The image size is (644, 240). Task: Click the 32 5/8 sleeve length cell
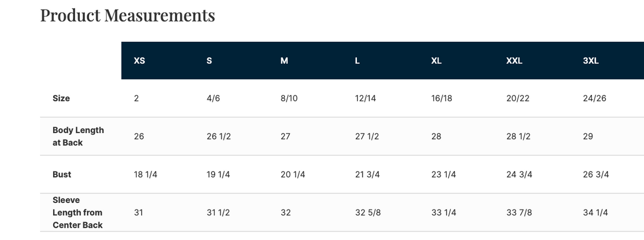click(368, 213)
